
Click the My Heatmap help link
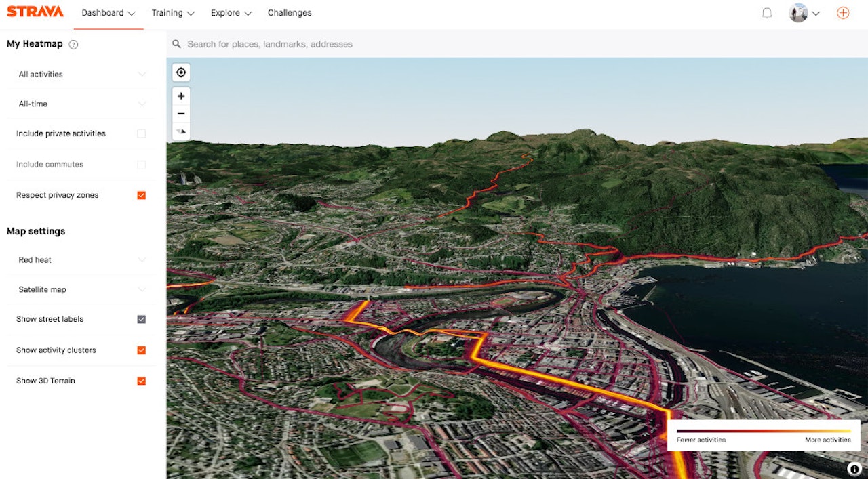point(73,44)
